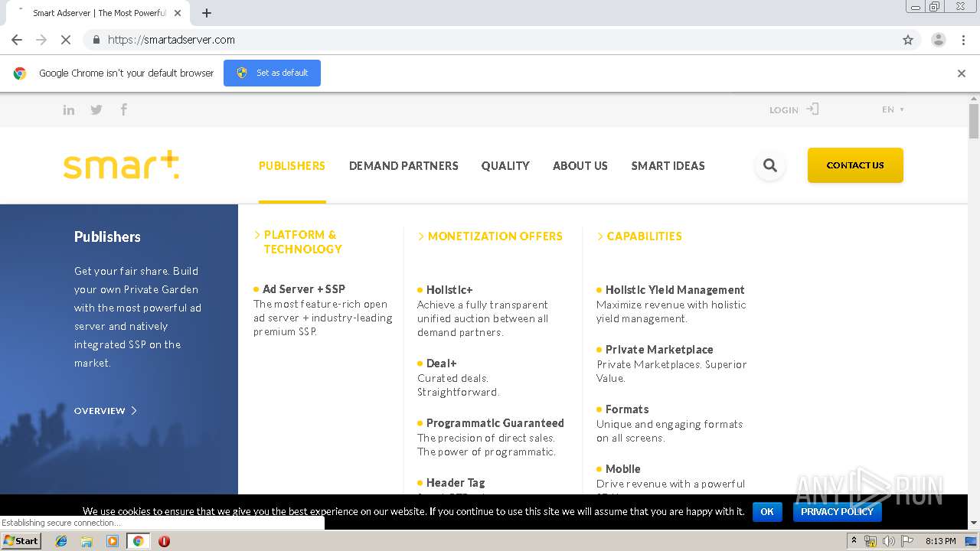Open the Twitter social icon
Screen dimensions: 980x551
pyautogui.click(x=96, y=110)
